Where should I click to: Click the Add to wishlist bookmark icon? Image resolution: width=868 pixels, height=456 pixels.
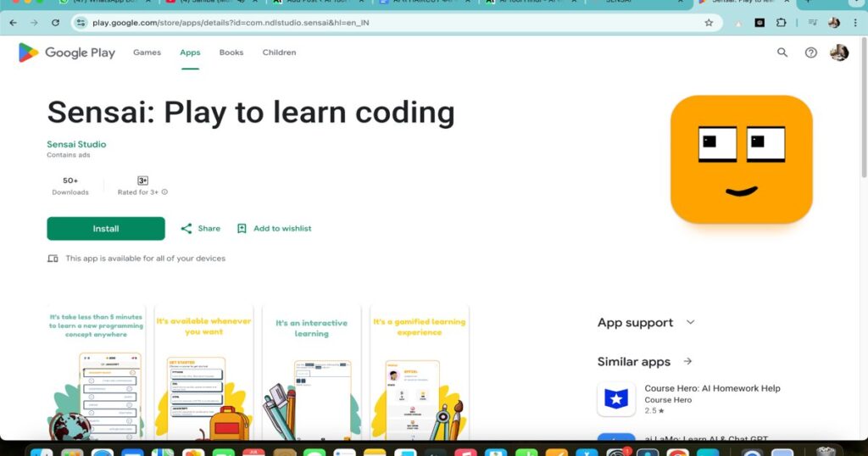(242, 229)
